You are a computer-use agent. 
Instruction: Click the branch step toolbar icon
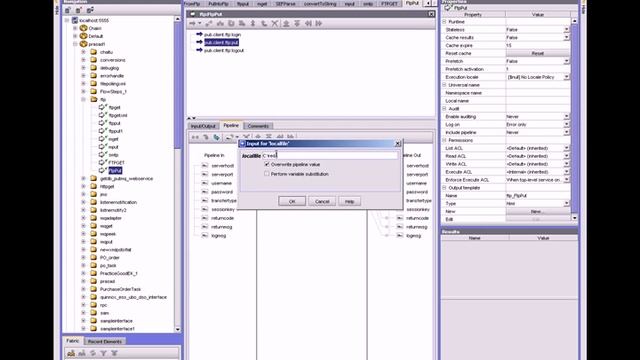click(220, 24)
